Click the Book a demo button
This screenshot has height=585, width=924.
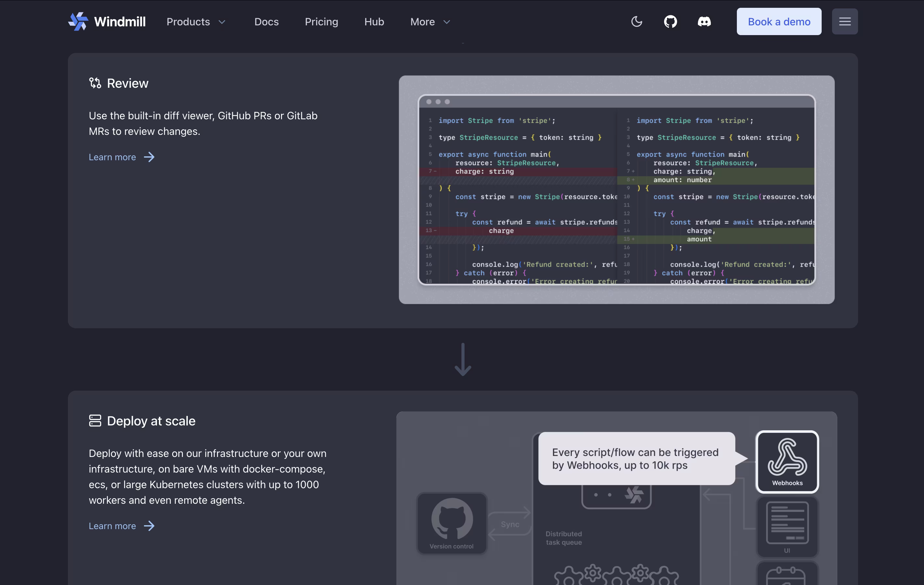(778, 21)
